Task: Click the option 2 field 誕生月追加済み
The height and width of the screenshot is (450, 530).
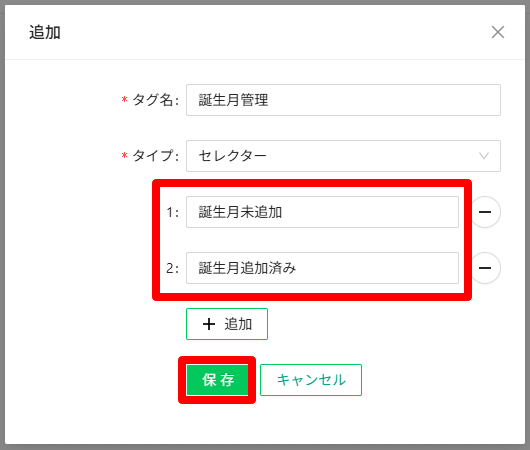Action: coord(322,268)
